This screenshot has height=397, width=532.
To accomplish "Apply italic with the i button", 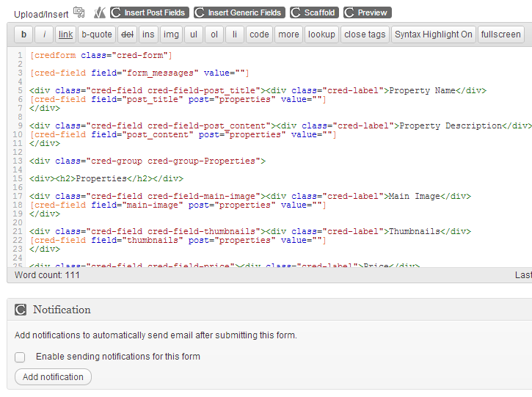I will coord(44,34).
